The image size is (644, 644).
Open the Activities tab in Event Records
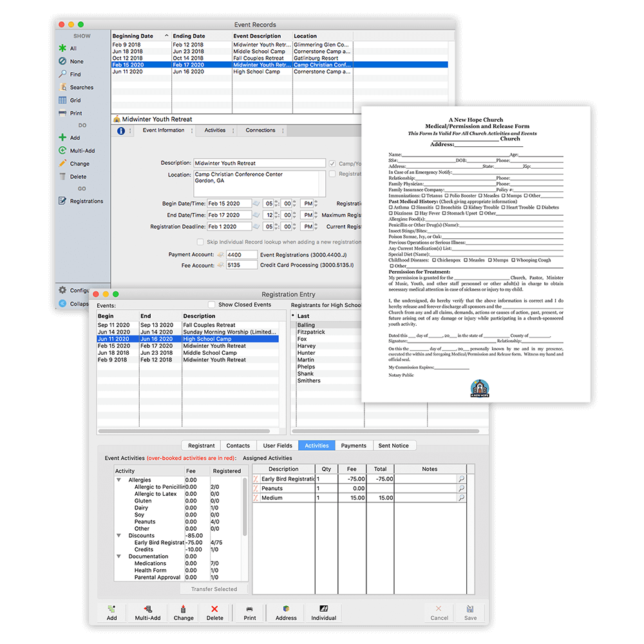click(215, 130)
